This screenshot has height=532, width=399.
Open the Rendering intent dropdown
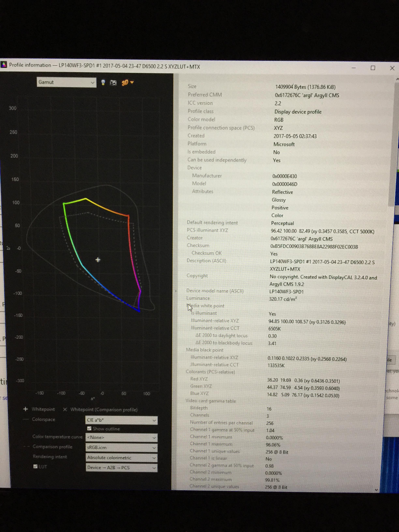[121, 458]
